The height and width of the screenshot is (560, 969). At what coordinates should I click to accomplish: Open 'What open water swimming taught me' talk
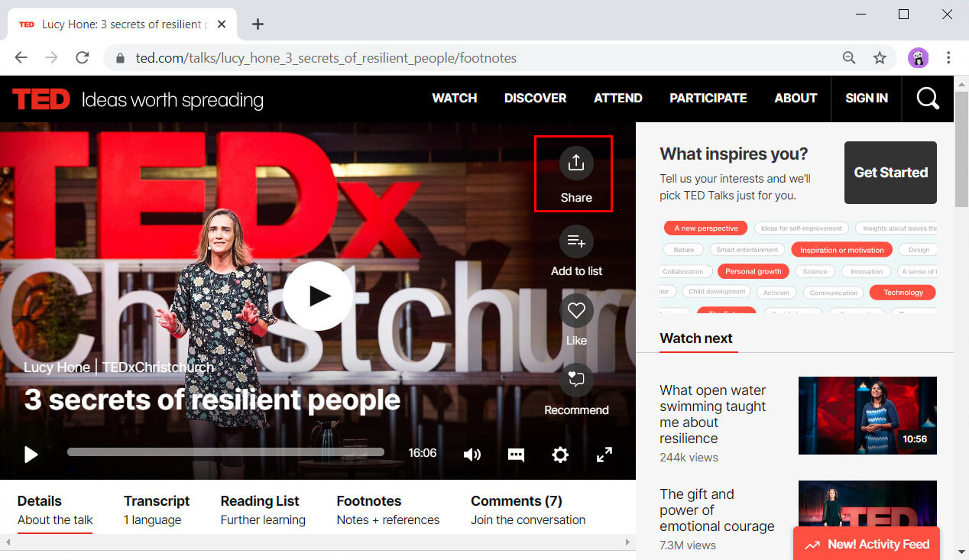tap(713, 414)
